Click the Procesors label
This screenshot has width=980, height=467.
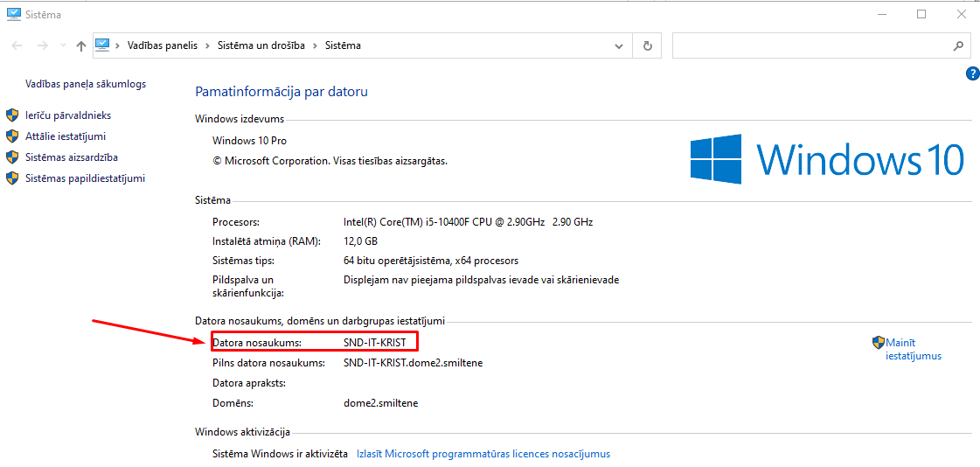click(236, 222)
